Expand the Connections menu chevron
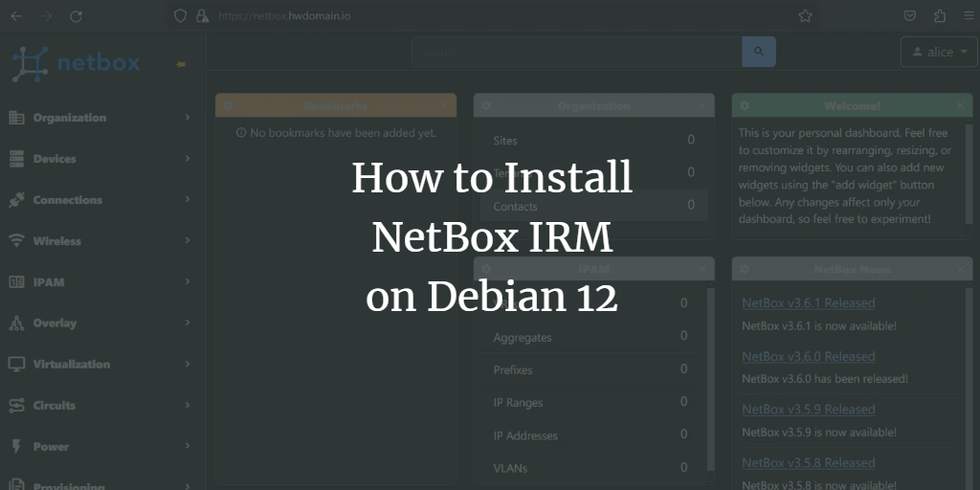980x490 pixels. click(187, 199)
